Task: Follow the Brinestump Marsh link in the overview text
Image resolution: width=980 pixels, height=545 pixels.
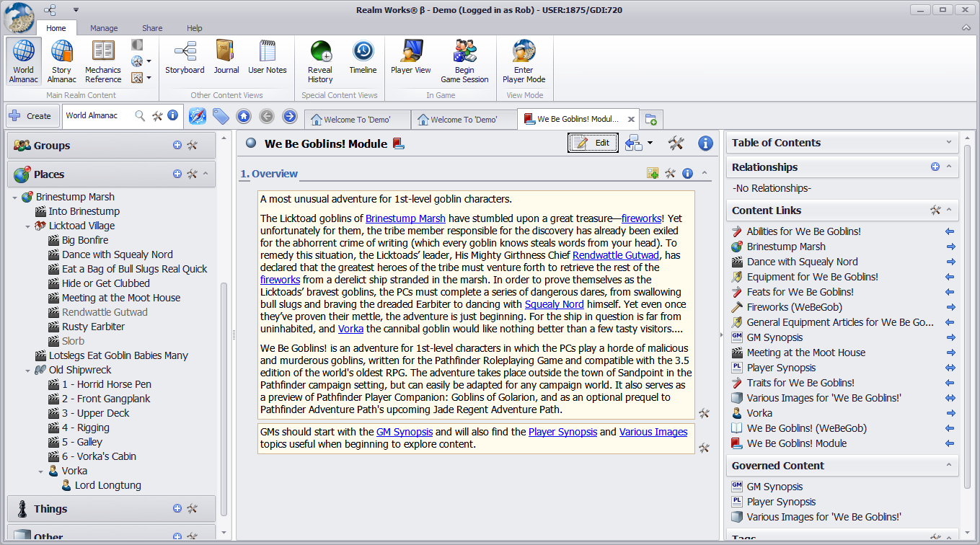Action: [x=405, y=218]
